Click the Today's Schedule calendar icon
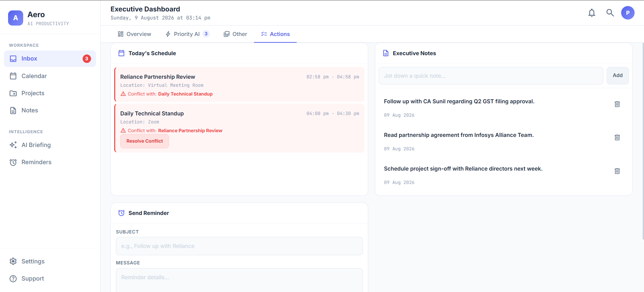Screen dimensions: 644x292 click(121, 53)
